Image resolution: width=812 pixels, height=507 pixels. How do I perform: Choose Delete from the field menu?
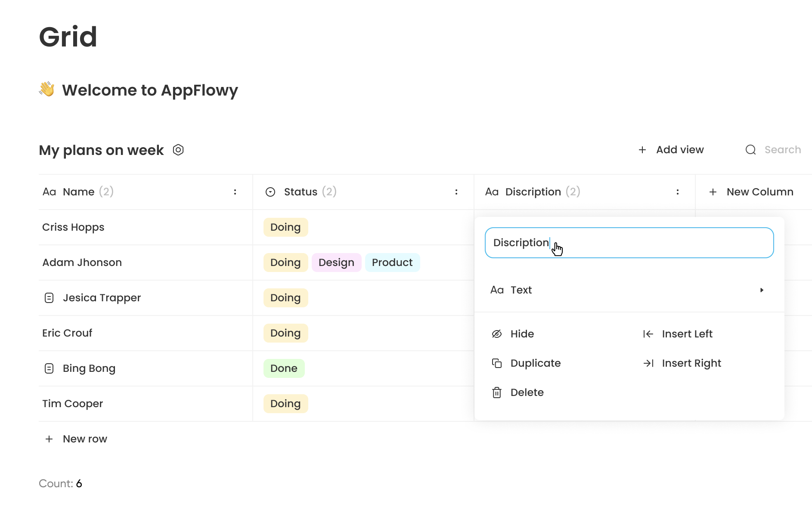click(527, 392)
